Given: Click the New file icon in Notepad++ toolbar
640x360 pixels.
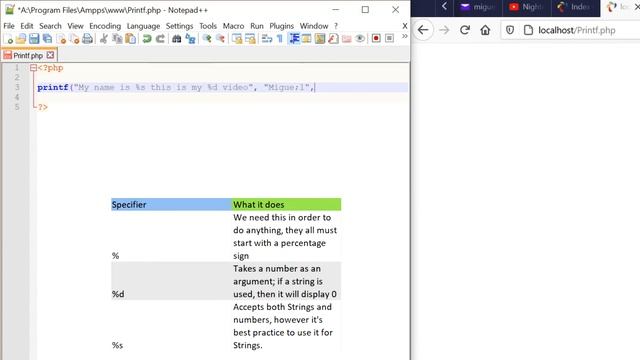Looking at the screenshot, I should click(x=8, y=39).
